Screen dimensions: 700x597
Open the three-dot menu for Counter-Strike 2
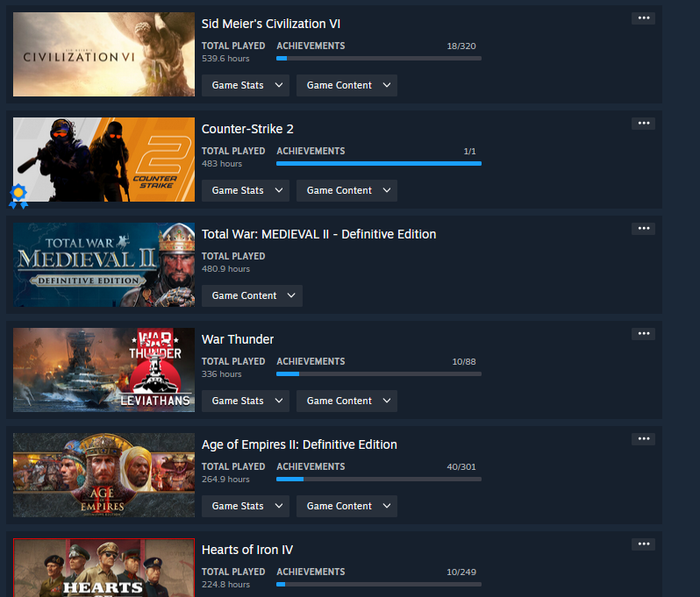coord(643,124)
